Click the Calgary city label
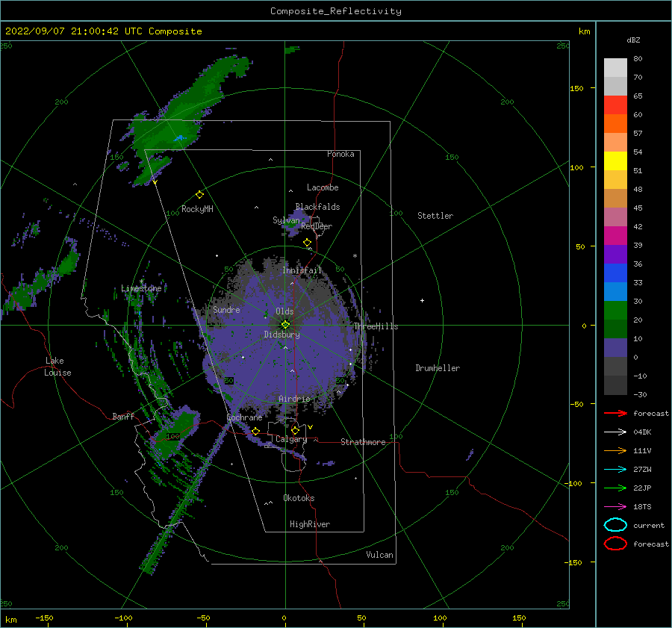672x628 pixels. (x=291, y=439)
